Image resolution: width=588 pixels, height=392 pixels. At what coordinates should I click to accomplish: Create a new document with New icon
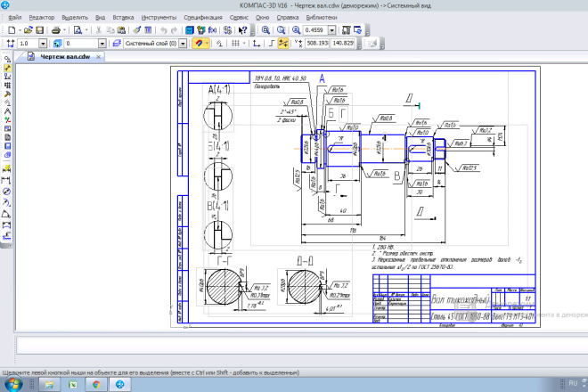click(12, 30)
